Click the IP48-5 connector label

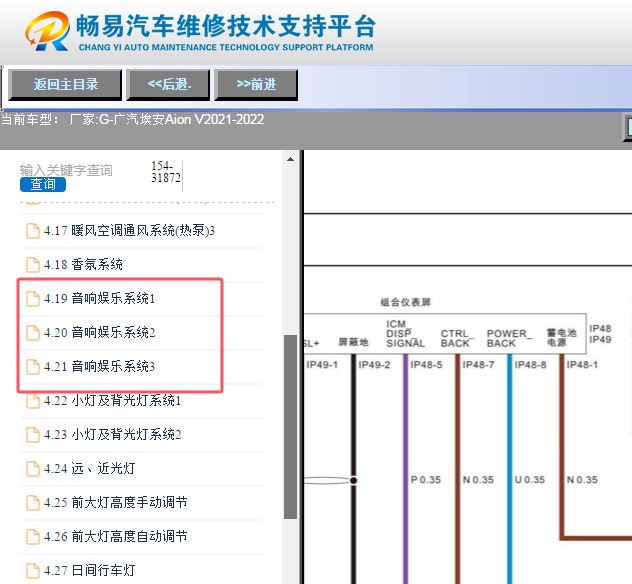(x=426, y=365)
